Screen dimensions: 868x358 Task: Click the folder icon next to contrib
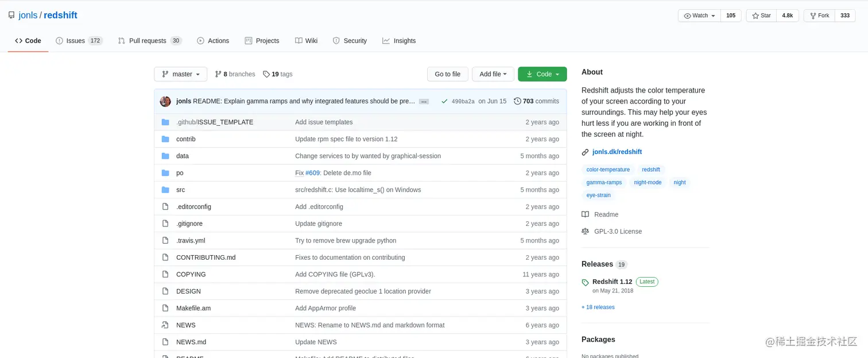click(165, 139)
